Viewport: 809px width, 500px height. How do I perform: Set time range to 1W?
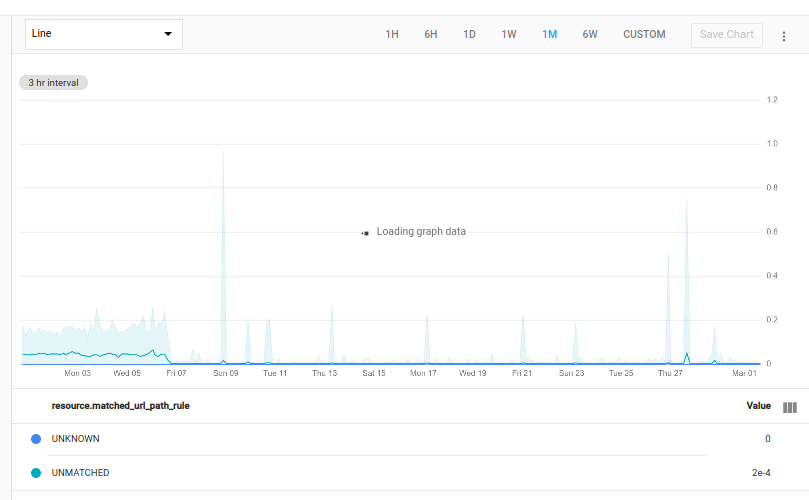(x=509, y=34)
